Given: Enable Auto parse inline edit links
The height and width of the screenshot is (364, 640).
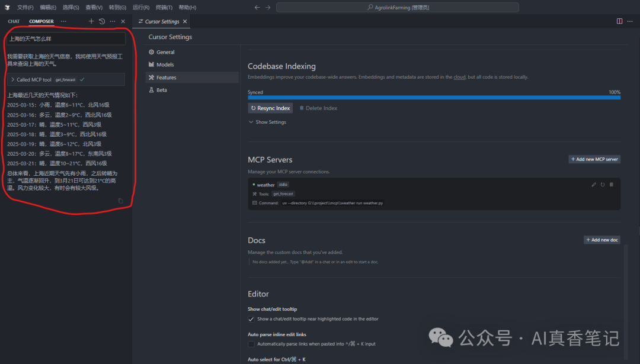Looking at the screenshot, I should tap(251, 344).
